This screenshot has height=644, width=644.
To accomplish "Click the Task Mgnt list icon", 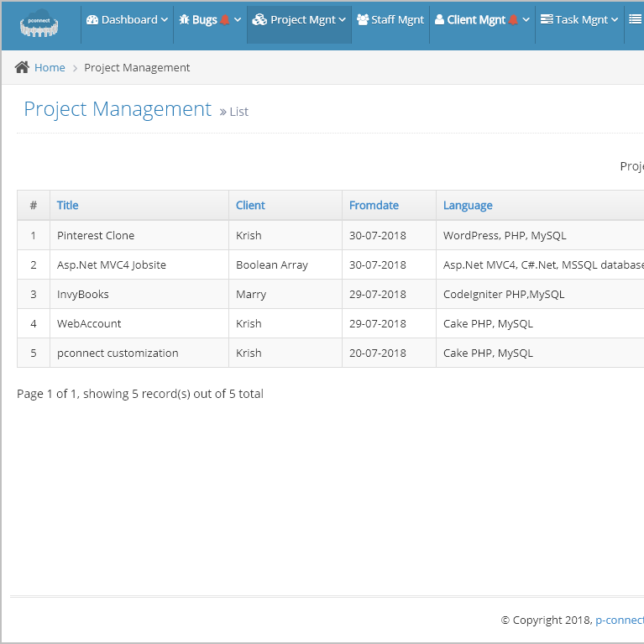I will point(547,19).
